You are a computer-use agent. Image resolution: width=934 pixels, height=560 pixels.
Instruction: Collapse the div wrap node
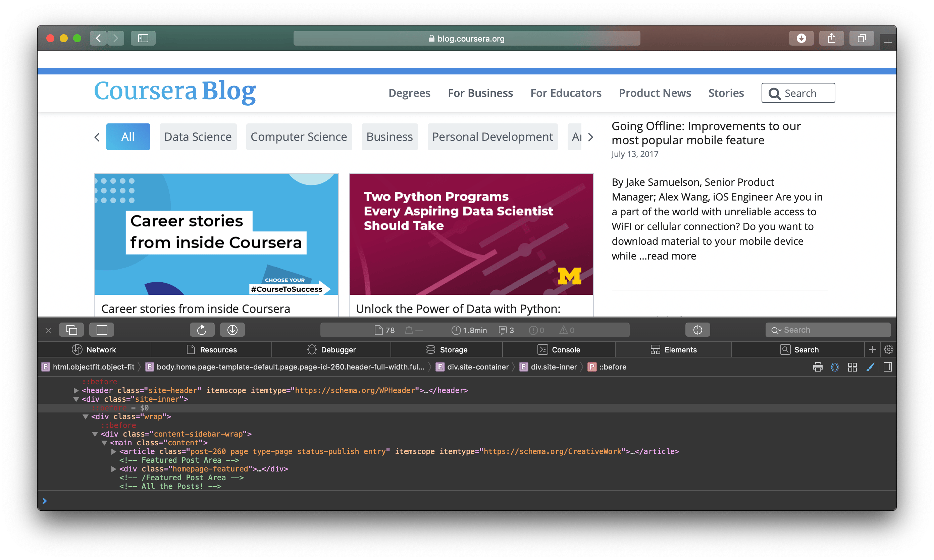85,416
